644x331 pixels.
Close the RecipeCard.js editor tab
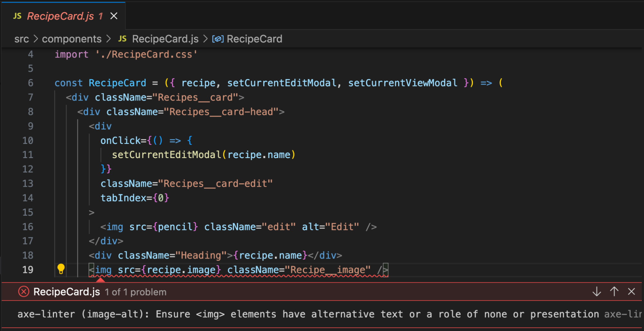(x=114, y=16)
